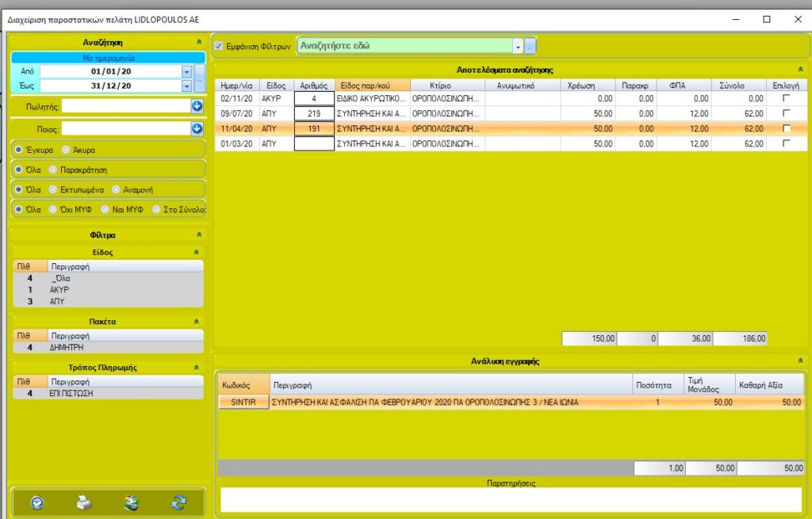Click the SINTIR code button
812x519 pixels.
243,403
